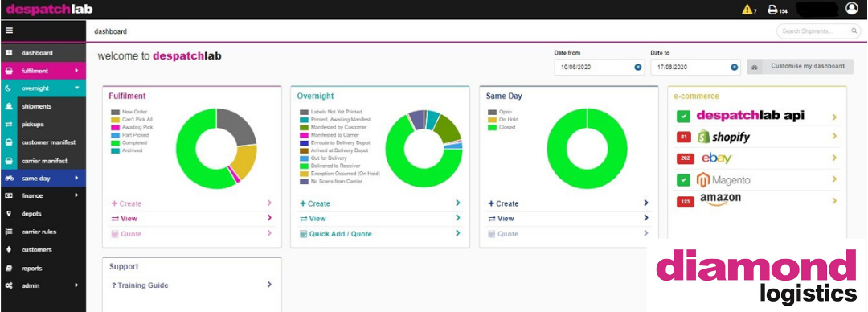Screen dimensions: 868x312
Task: Toggle the hamburger sidebar menu
Action: tap(10, 31)
